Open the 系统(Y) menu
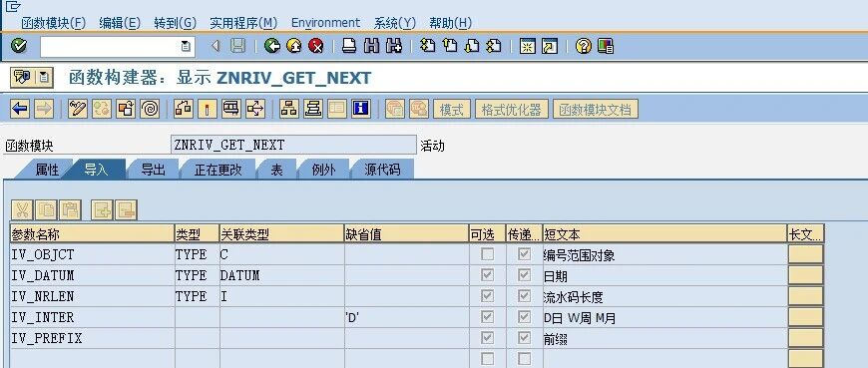Screen dimensions: 868x368 coord(395,23)
